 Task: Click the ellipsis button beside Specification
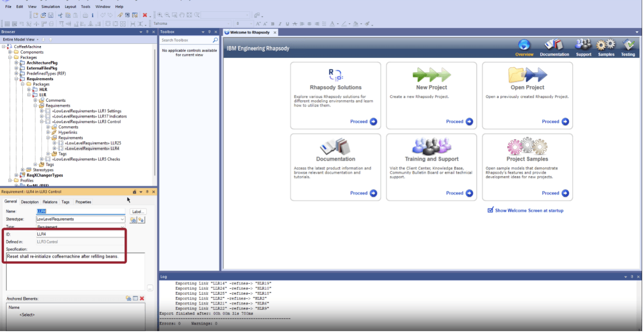[150, 288]
